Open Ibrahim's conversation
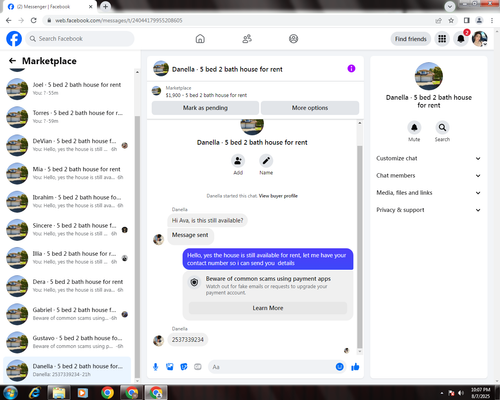This screenshot has height=400, width=500. (67, 201)
